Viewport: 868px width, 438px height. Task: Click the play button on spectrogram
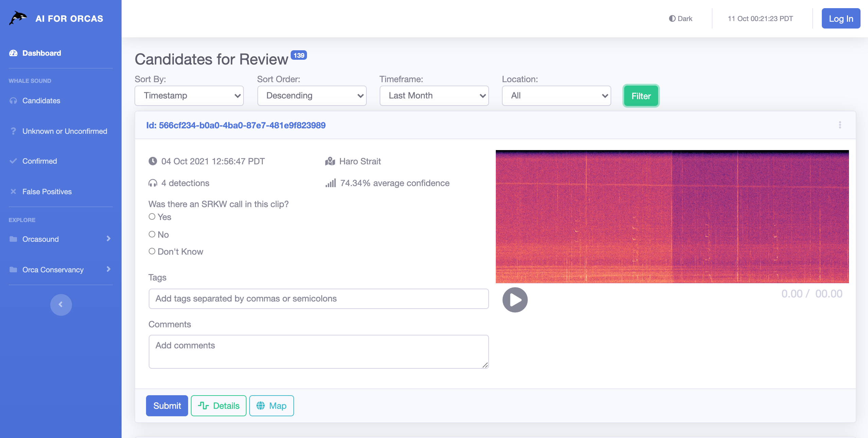pyautogui.click(x=514, y=299)
